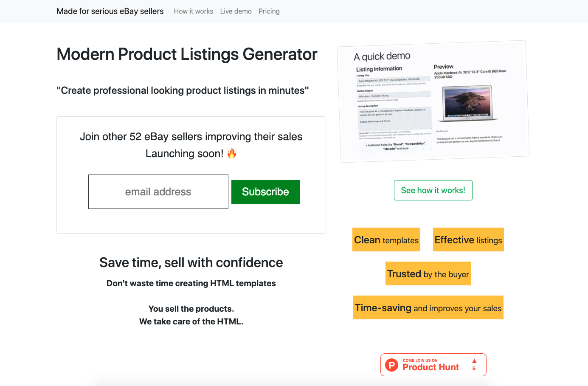Select the "Clean templates" yellow tag
588x386 pixels.
click(386, 239)
